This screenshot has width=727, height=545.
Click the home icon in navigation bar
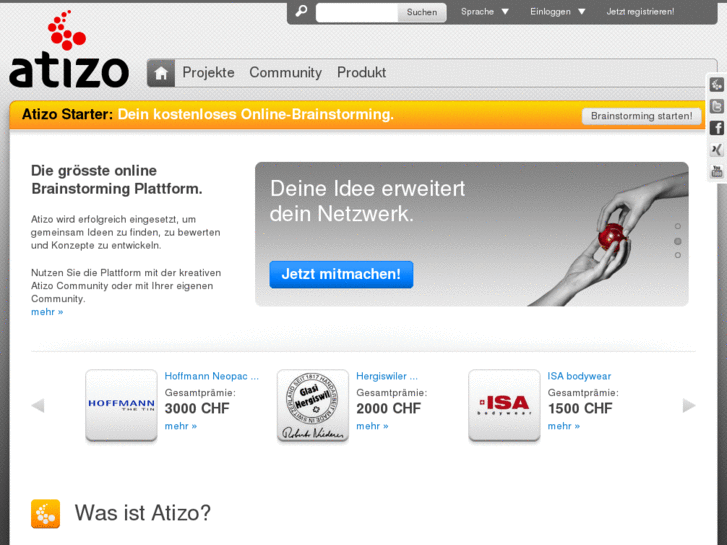click(161, 73)
